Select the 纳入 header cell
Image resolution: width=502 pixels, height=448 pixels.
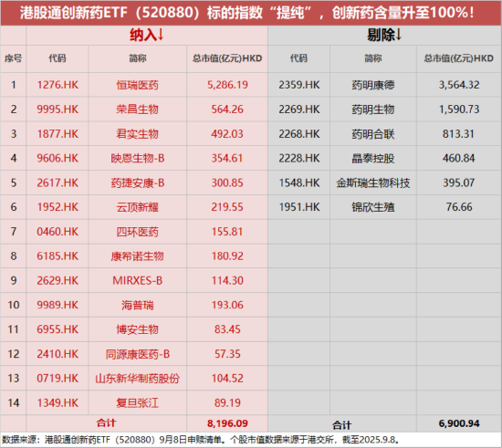pos(147,36)
